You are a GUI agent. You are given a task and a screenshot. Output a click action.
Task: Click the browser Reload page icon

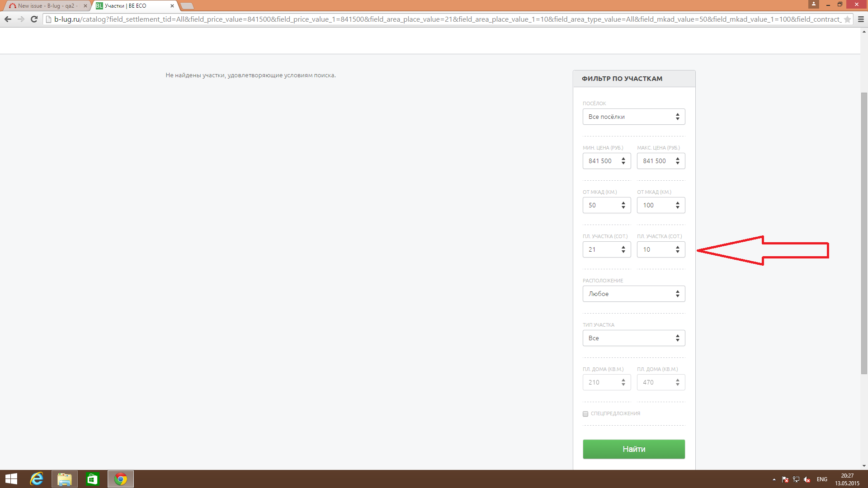click(x=34, y=19)
